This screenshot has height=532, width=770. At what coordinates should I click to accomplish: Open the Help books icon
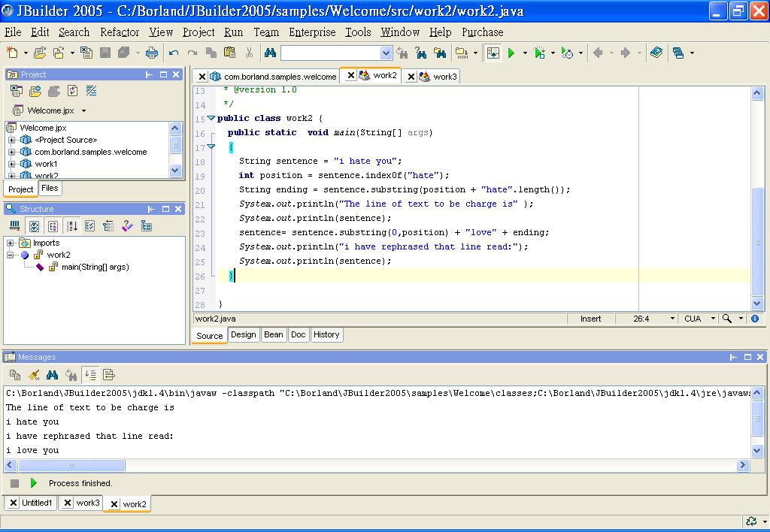coord(656,53)
